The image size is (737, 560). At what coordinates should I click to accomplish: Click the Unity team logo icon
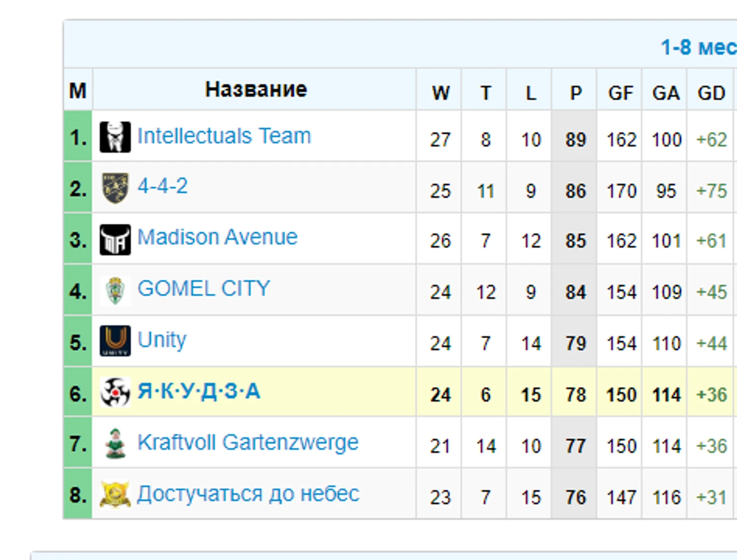(x=115, y=341)
